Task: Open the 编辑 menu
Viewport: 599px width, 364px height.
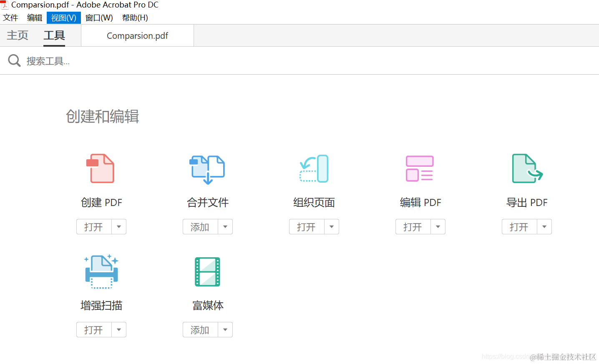Action: click(x=35, y=18)
